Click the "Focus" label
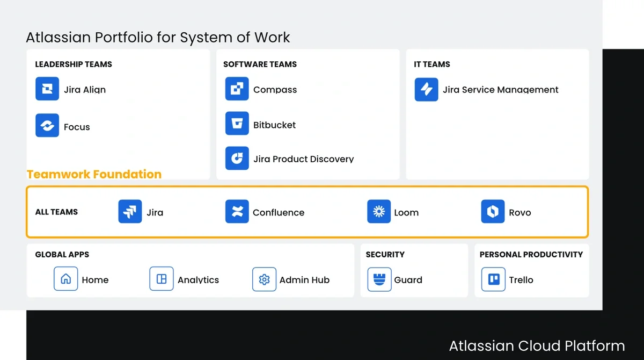This screenshot has height=360, width=644. (x=77, y=127)
